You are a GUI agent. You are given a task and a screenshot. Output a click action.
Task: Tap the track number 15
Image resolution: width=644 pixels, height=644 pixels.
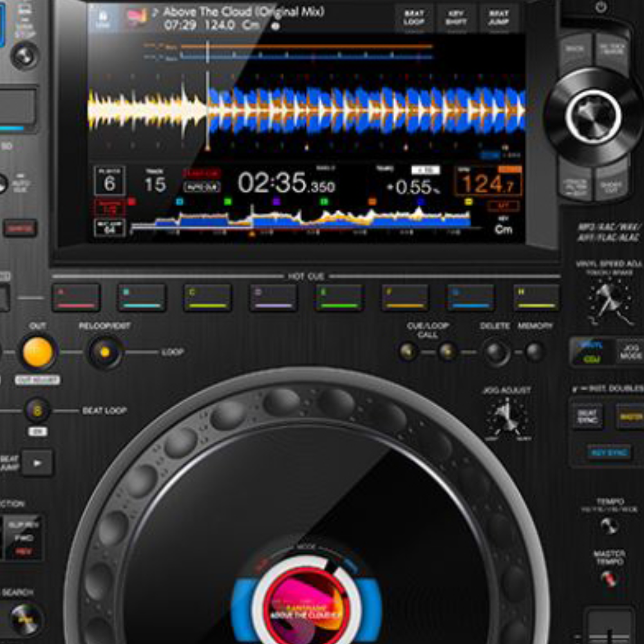click(x=155, y=184)
